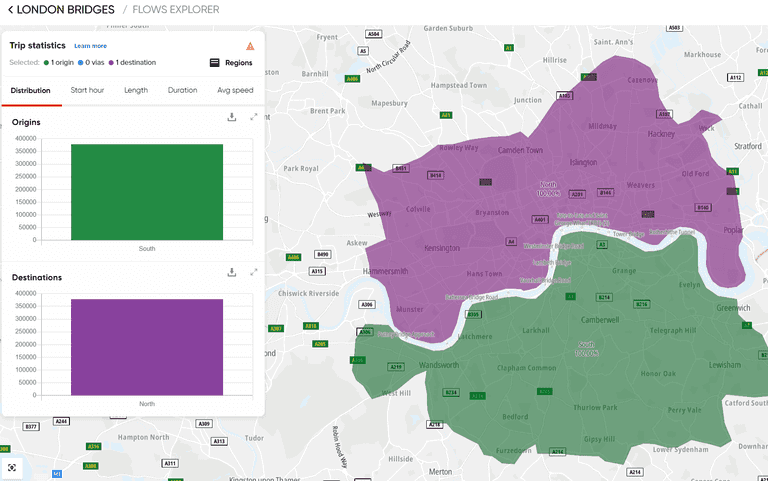Click the map recenter icon at bottom-left
The height and width of the screenshot is (481, 768).
12,467
